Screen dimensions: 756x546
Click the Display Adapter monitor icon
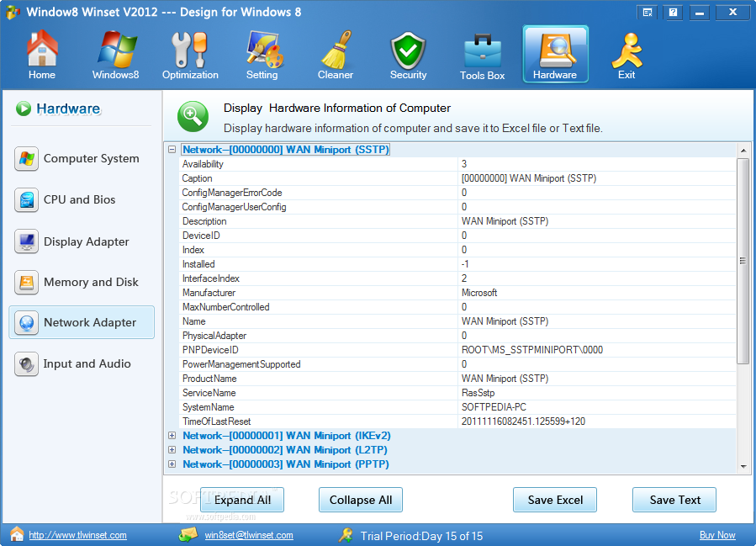tap(27, 241)
